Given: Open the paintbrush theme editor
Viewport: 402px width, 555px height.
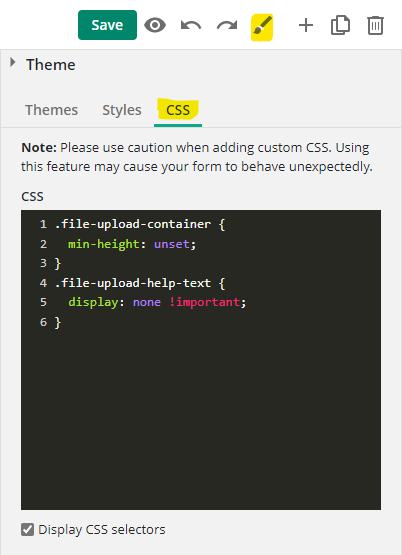Looking at the screenshot, I should (262, 27).
